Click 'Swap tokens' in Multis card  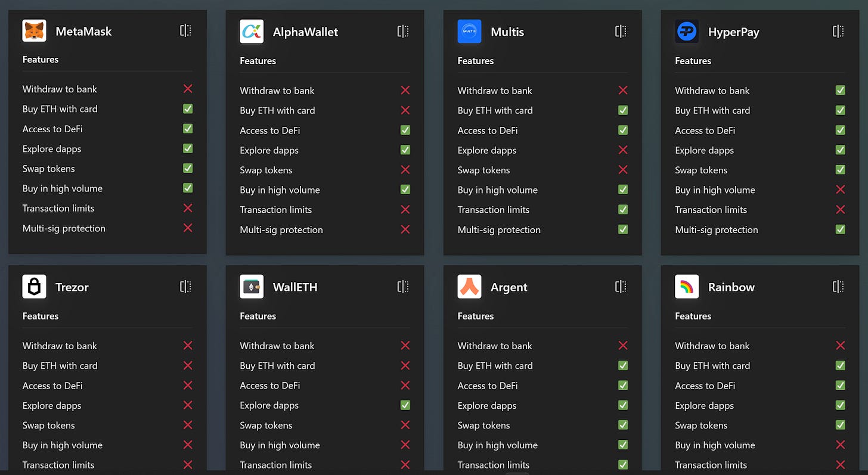point(483,170)
